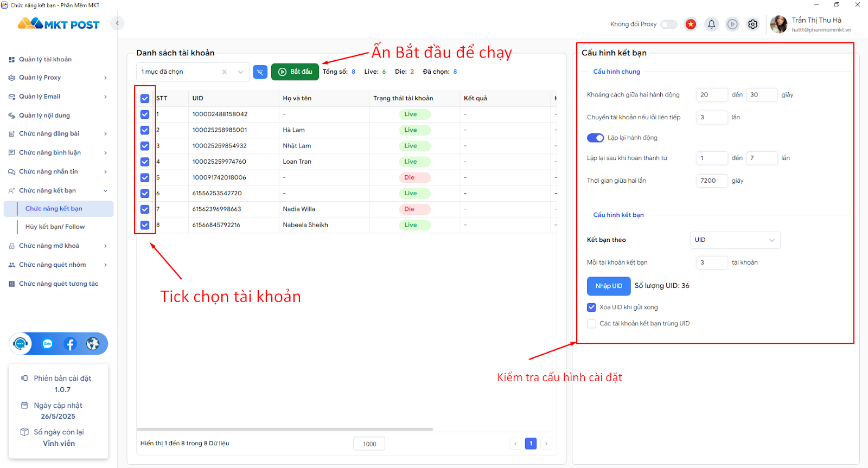This screenshot has width=868, height=468.
Task: Expand the Quản lý Proxy menu
Action: coord(59,78)
